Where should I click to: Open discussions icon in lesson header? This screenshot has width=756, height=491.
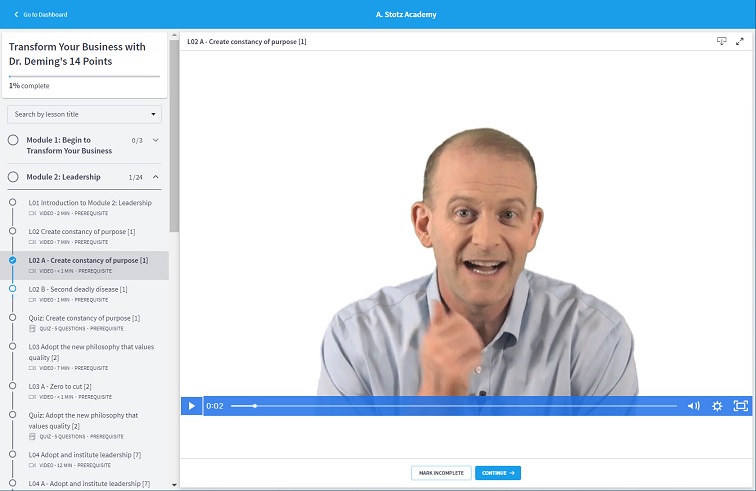point(721,41)
